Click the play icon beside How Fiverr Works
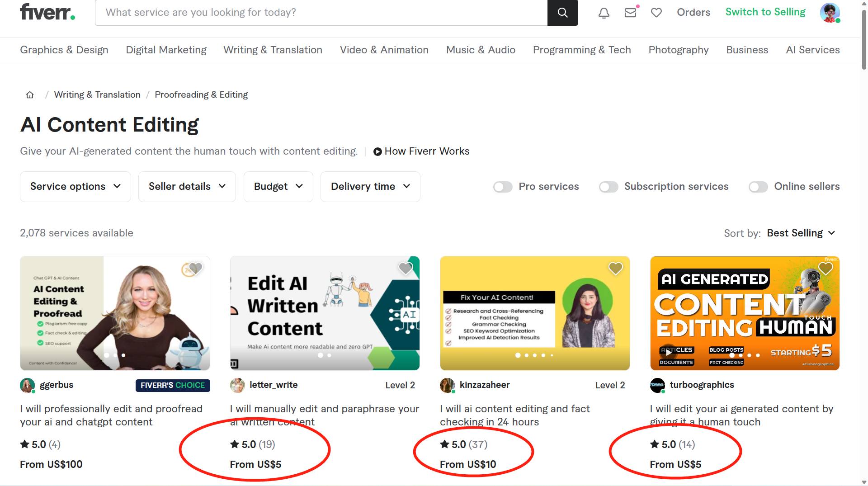Viewport: 868px width, 486px height. point(377,151)
